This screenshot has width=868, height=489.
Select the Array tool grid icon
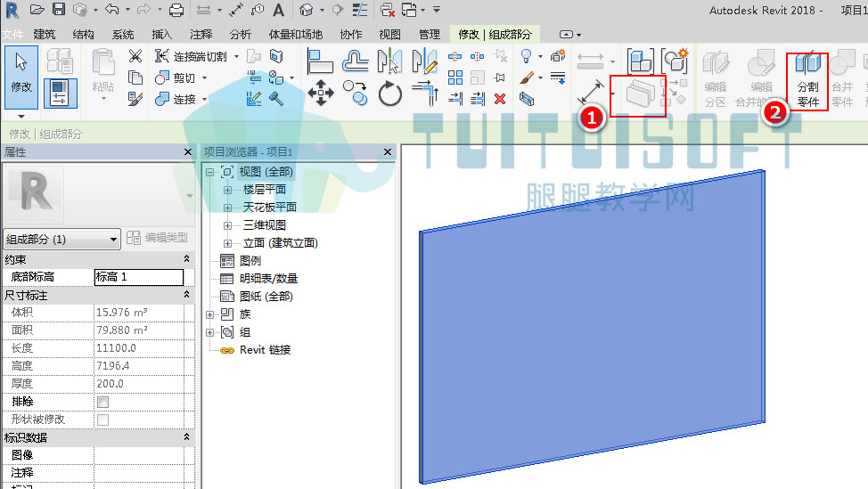tap(455, 77)
